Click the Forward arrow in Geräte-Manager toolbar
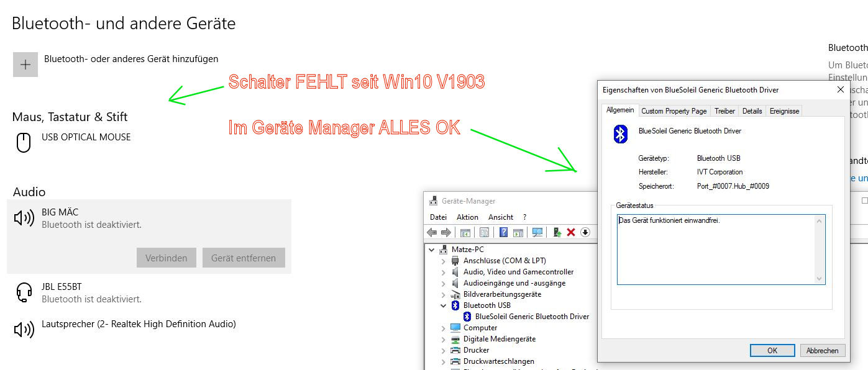Viewport: 868px width, 370px height. coord(446,232)
